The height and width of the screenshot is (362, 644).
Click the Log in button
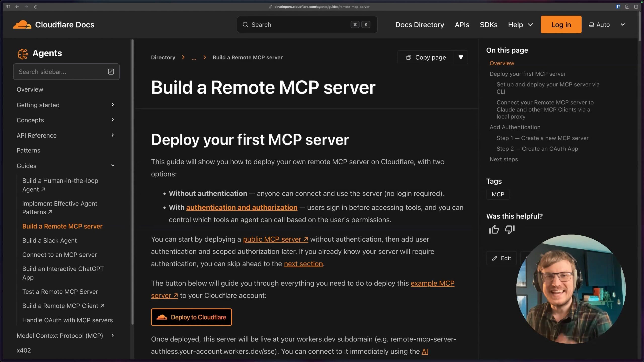tap(561, 25)
